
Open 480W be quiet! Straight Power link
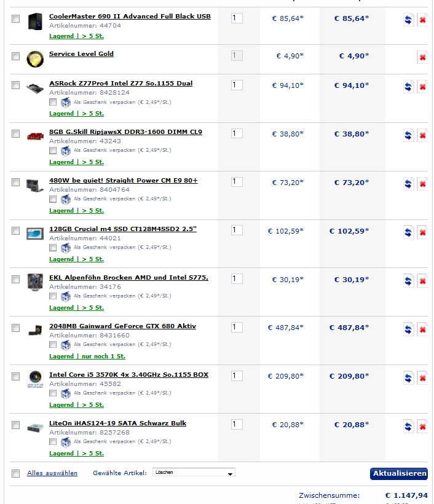[x=124, y=181]
